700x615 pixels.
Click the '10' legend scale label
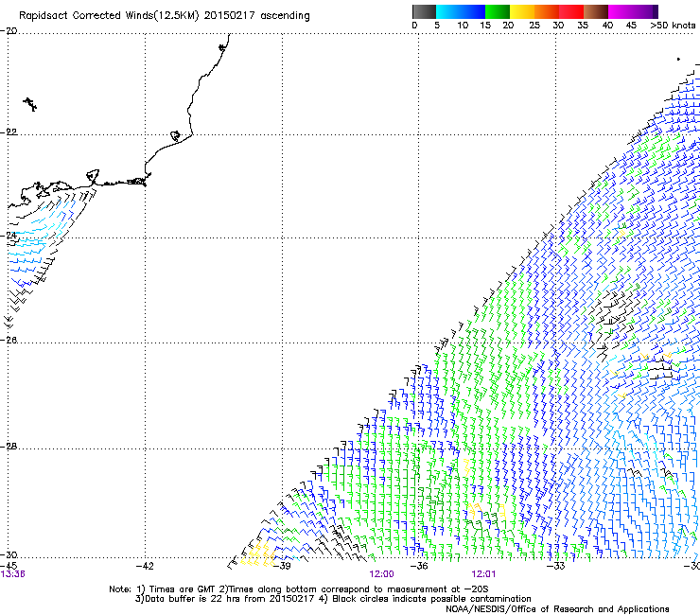463,26
